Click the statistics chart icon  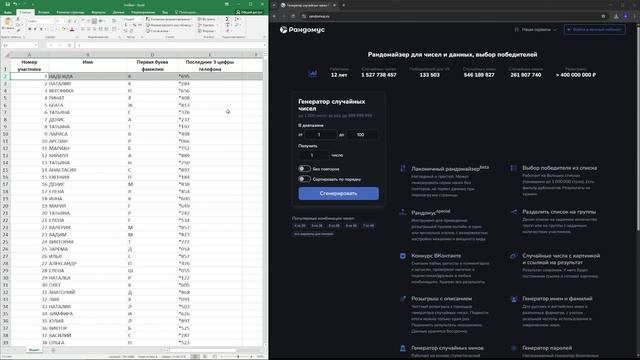313,73
